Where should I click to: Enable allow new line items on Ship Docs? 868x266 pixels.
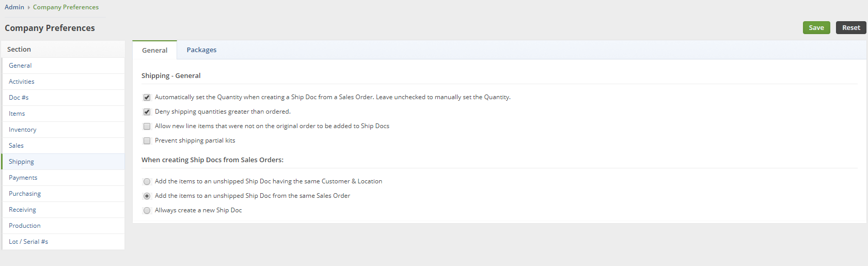click(147, 126)
